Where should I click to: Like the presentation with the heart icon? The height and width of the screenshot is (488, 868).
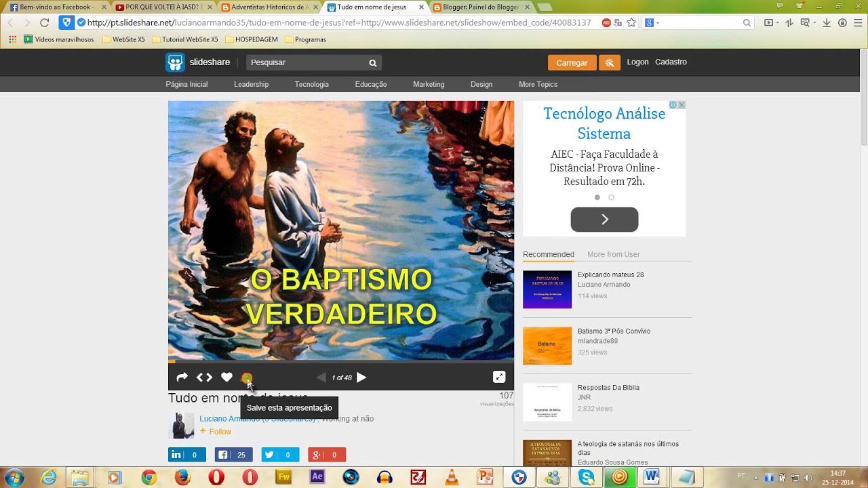(x=227, y=378)
